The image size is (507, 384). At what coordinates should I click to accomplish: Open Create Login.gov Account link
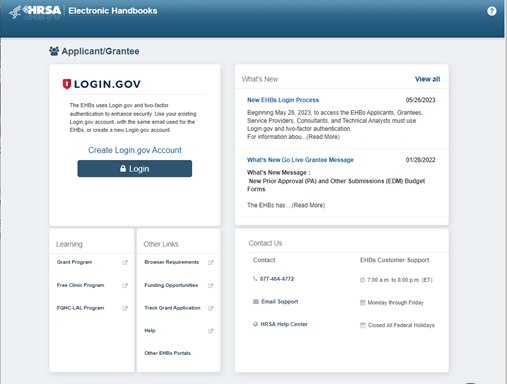pyautogui.click(x=135, y=150)
